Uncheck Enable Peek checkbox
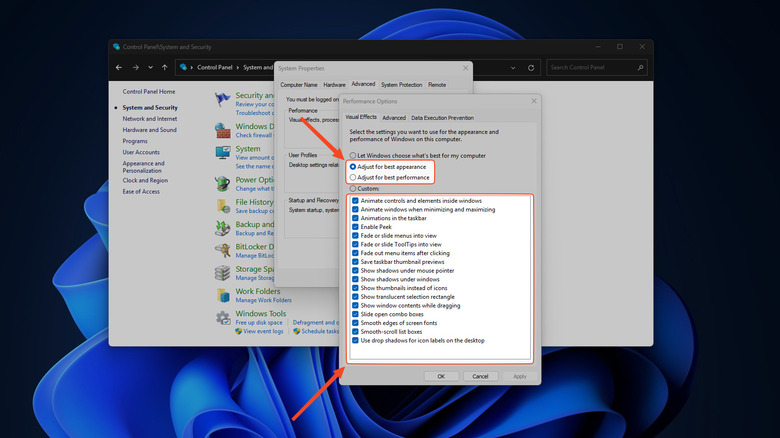Viewport: 780px width, 438px height. coord(355,227)
